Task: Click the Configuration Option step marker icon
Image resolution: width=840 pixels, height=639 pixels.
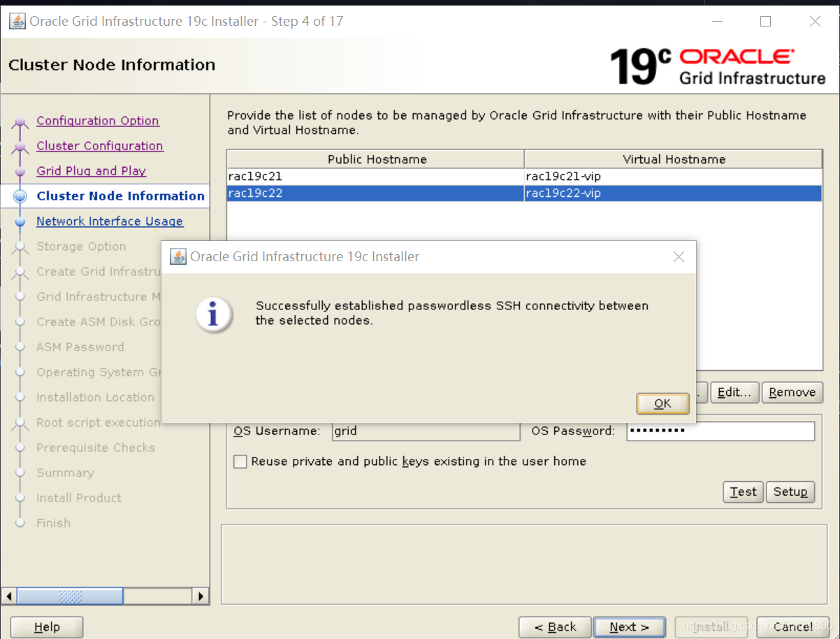Action: tap(20, 123)
